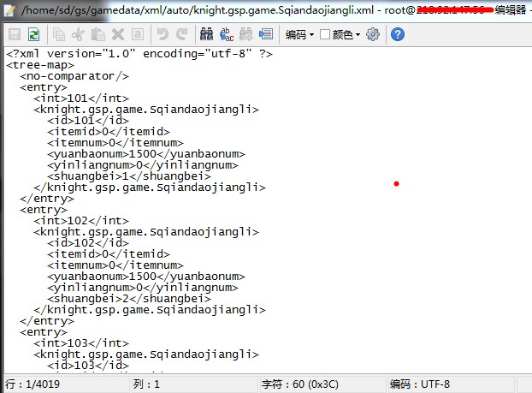The height and width of the screenshot is (393, 532).
Task: Open the Help question mark icon
Action: click(x=398, y=34)
